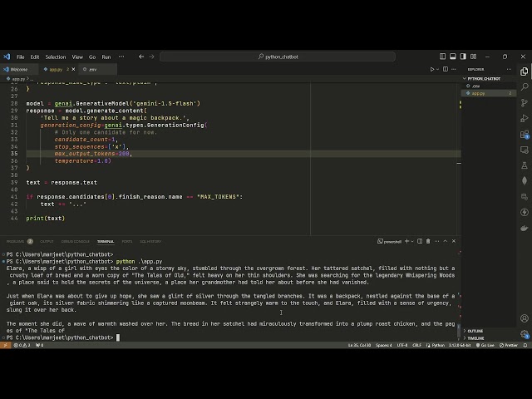Close the bottom panel

pyautogui.click(x=454, y=241)
